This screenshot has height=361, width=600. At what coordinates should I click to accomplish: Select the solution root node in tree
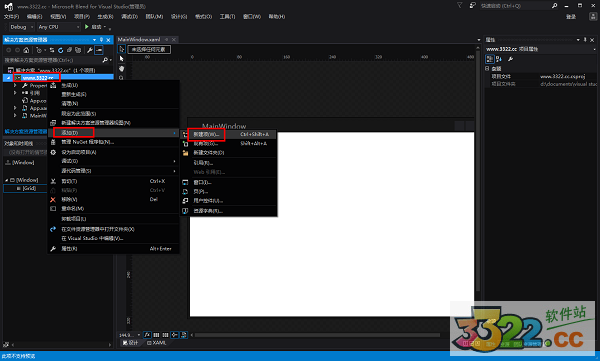click(x=55, y=70)
